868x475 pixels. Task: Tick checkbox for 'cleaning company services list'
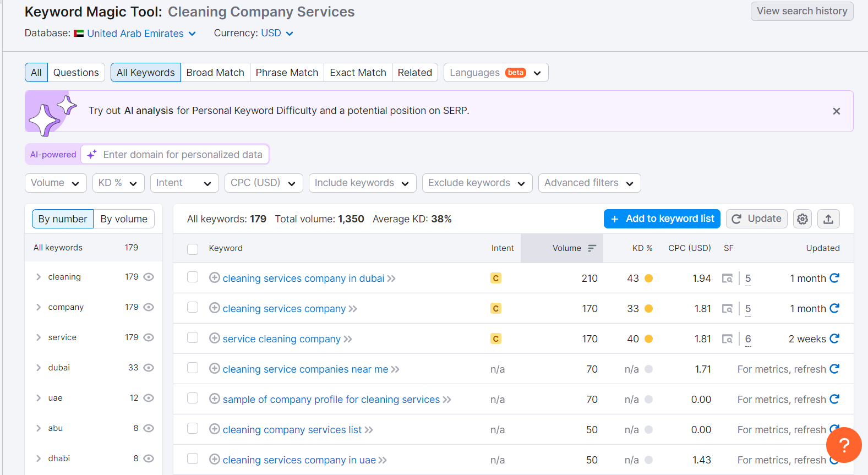[x=193, y=428]
